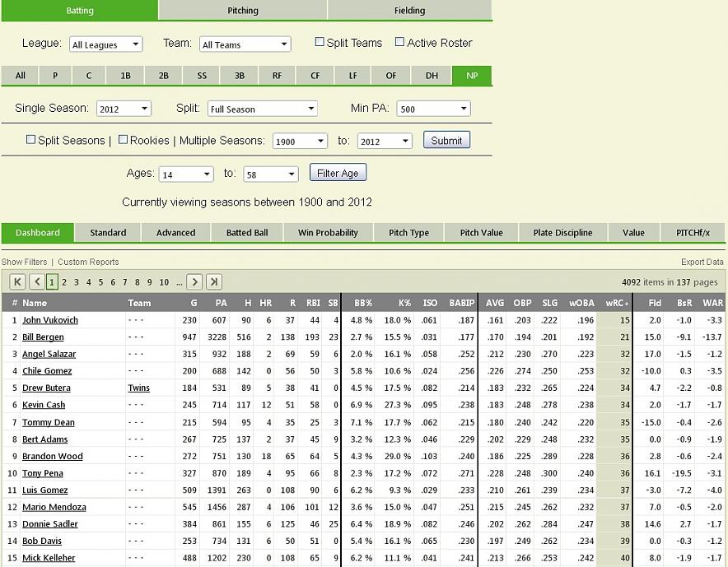Viewport: 728px width, 567px height.
Task: Open the Split Full Season dropdown
Action: [263, 109]
